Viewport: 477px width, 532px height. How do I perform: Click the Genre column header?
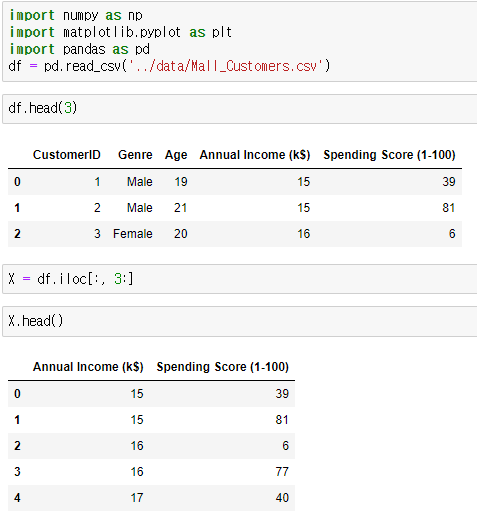click(x=135, y=155)
